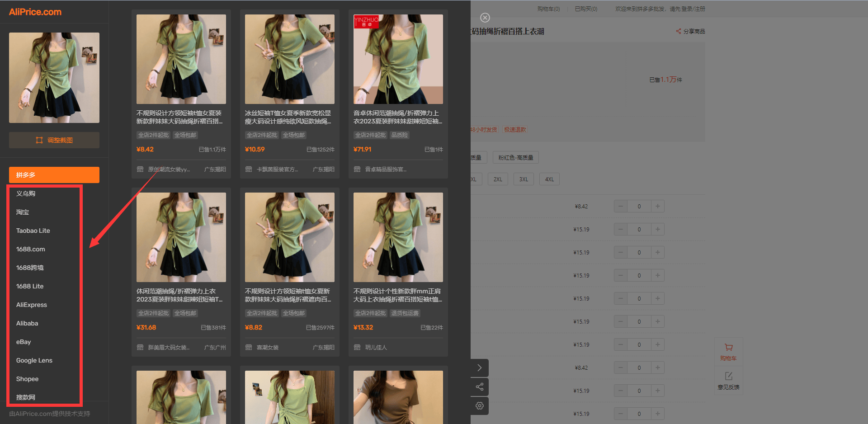This screenshot has height=424, width=868.
Task: Select size option 4XL
Action: [549, 179]
